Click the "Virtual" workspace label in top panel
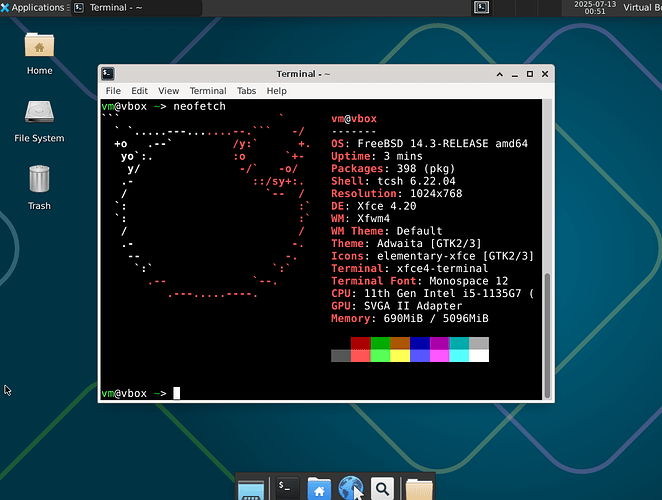662x500 pixels. (642, 8)
